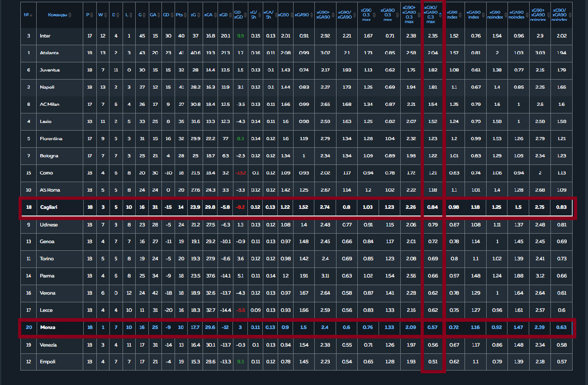The image size is (588, 385).
Task: Sort by xG90+xGA90 column header
Action: (x=325, y=15)
